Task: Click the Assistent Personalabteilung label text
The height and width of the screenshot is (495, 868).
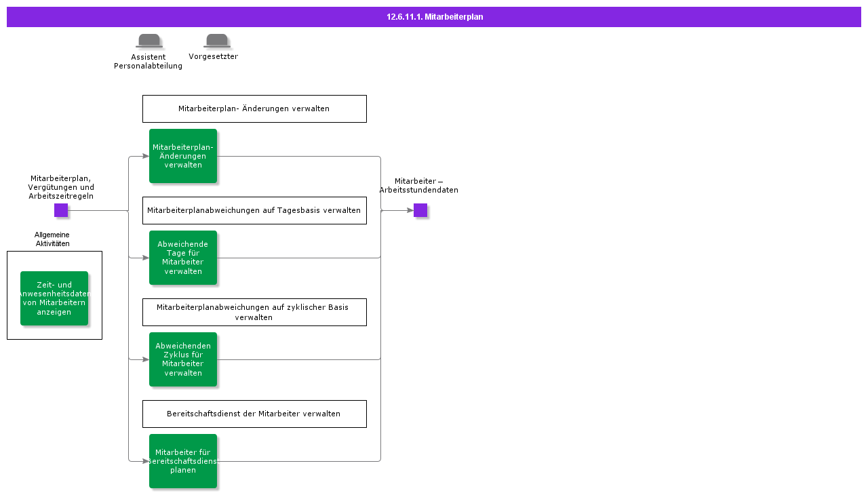Action: [148, 62]
